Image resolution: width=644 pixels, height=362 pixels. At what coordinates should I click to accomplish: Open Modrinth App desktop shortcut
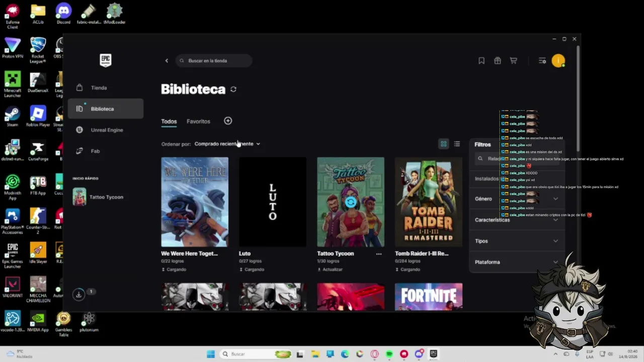[x=13, y=187]
